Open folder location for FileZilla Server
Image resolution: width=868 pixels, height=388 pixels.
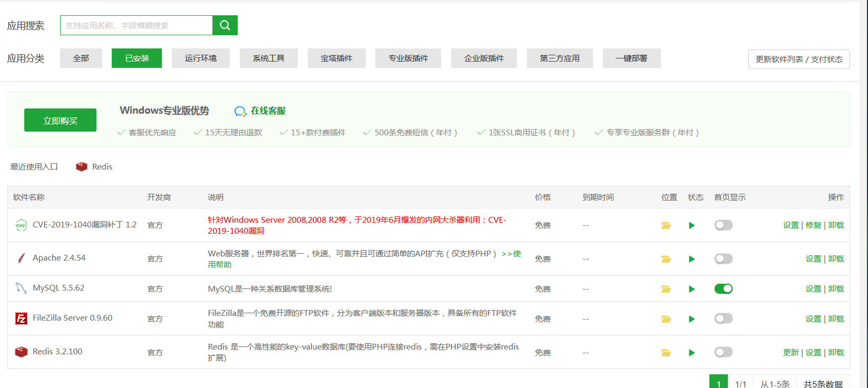[x=666, y=319]
